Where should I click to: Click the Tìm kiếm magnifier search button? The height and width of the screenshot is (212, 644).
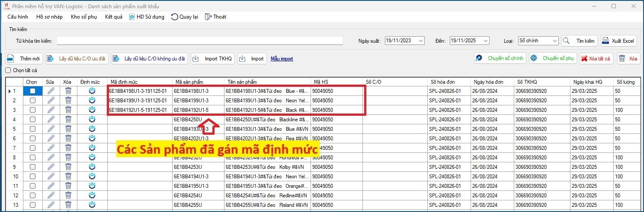click(x=580, y=41)
